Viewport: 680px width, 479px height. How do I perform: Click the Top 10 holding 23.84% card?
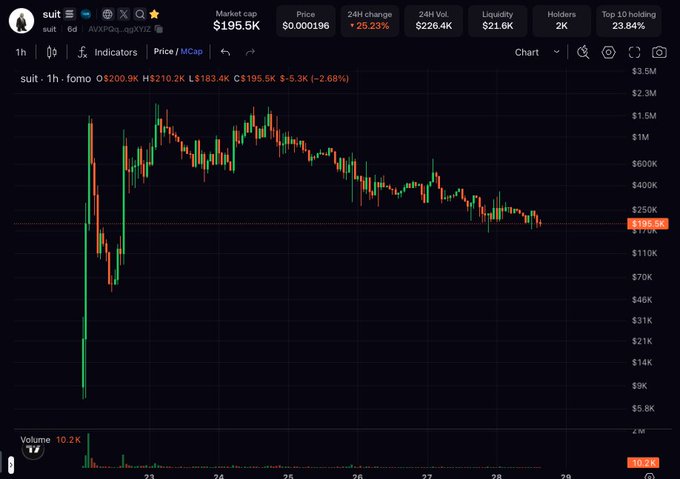pos(628,20)
